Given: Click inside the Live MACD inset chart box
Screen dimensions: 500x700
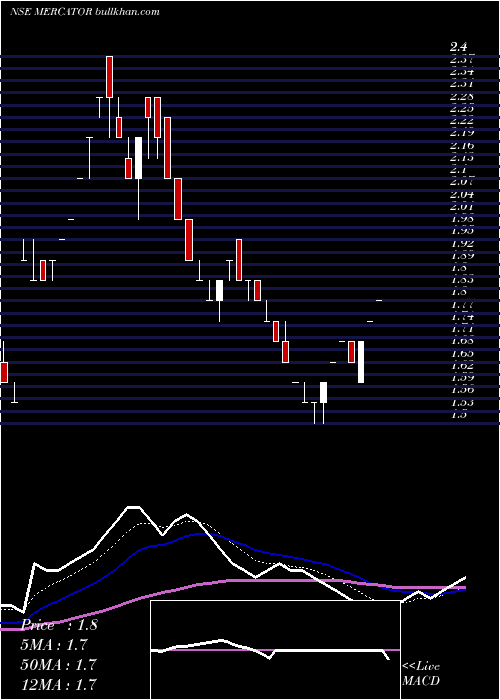Looking at the screenshot, I should pos(275,650).
